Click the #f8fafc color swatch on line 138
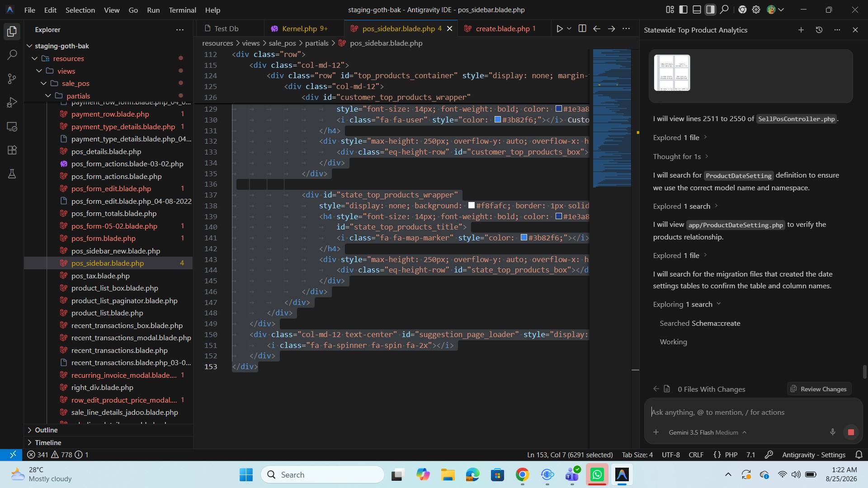Viewport: 868px width, 488px height. pos(472,206)
